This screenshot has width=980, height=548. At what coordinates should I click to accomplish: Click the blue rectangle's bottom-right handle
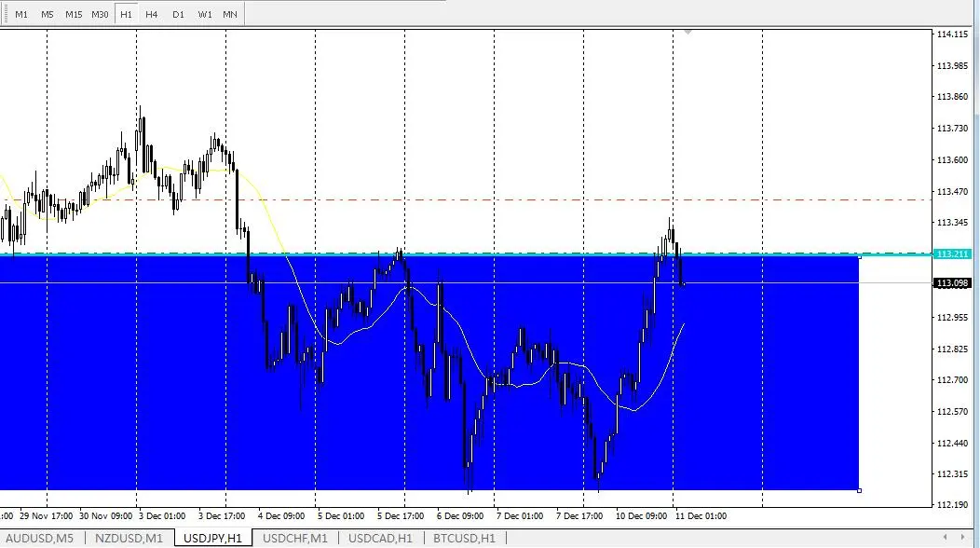coord(860,490)
